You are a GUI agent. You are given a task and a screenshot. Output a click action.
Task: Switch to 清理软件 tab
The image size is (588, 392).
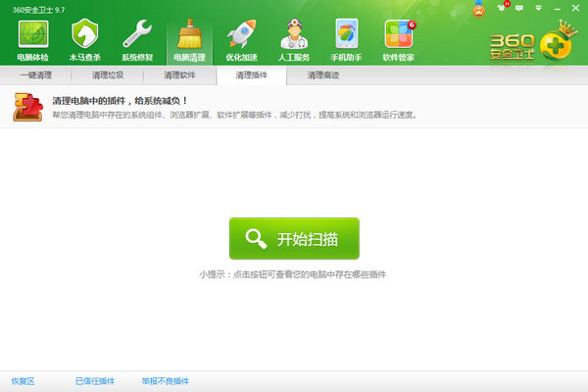coord(179,75)
